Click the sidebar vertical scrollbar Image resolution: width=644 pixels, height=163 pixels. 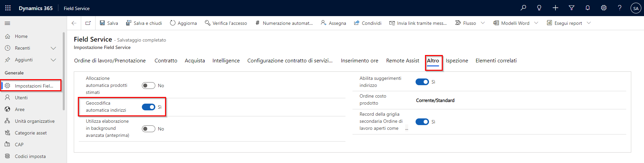(64, 71)
